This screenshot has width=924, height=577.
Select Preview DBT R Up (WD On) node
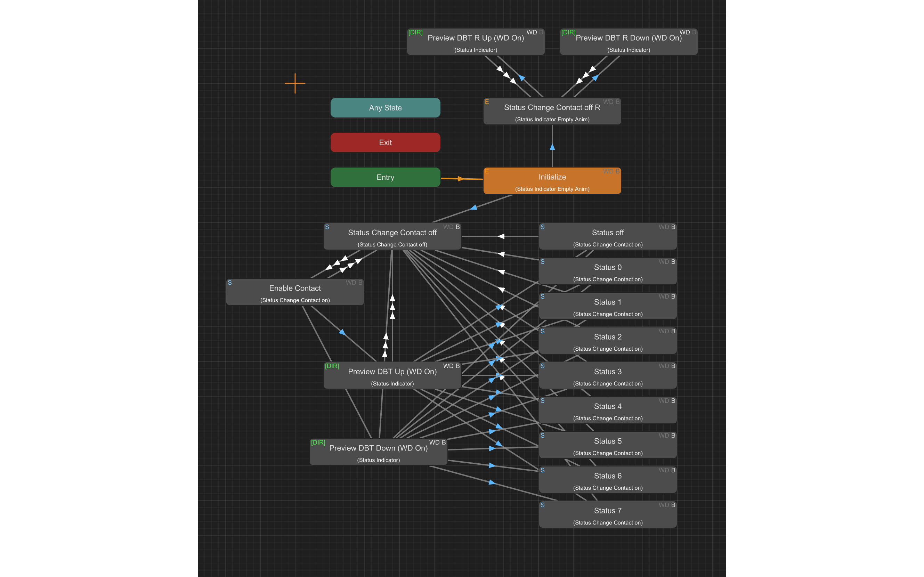coord(476,42)
